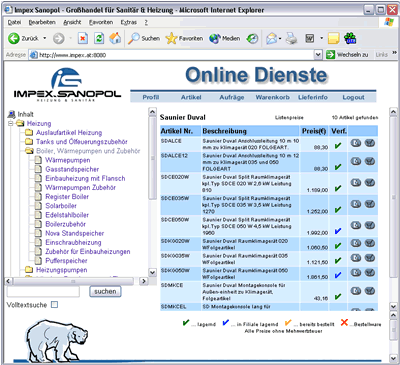The image size is (400, 365).
Task: Open the Mail icon dropdown arrow
Action: click(x=280, y=39)
